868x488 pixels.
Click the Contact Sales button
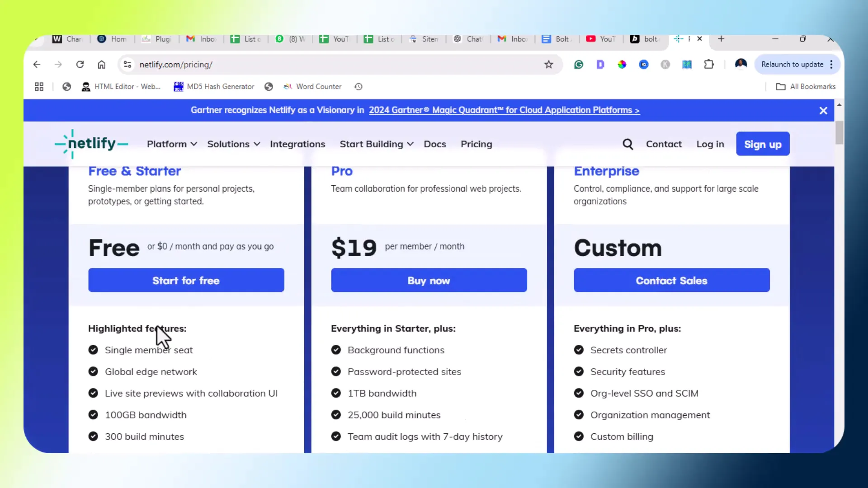[672, 280]
